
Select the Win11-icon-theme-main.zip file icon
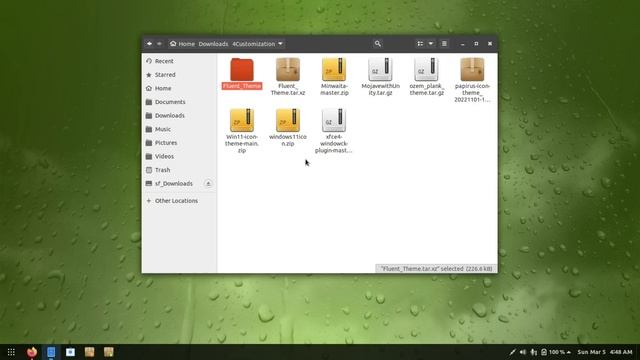tap(242, 120)
